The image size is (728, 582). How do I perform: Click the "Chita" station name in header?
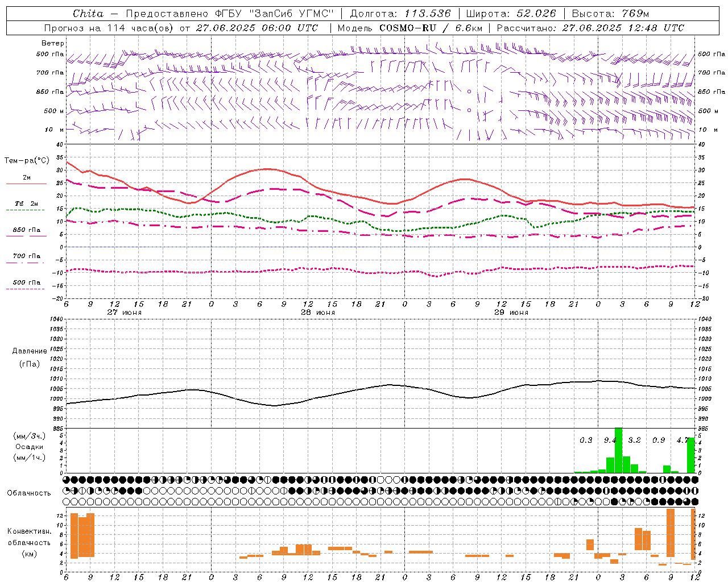pyautogui.click(x=88, y=14)
